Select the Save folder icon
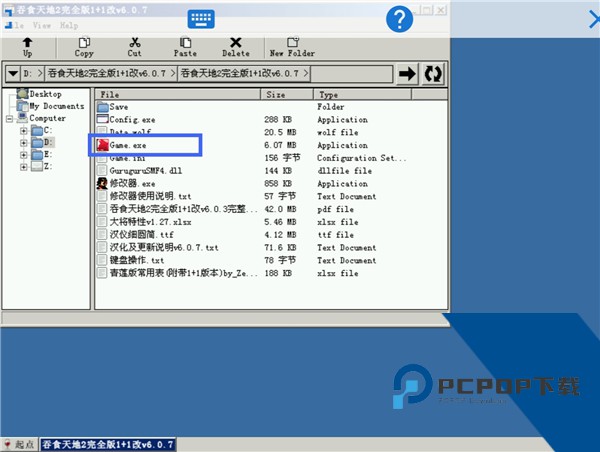Screen dimensions: 600x452 103,107
